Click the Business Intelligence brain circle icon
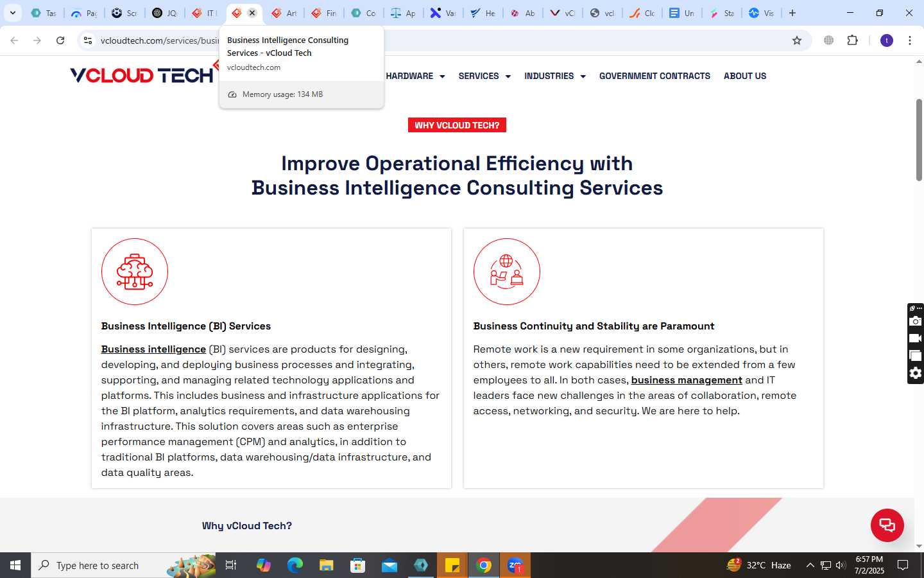 [135, 272]
